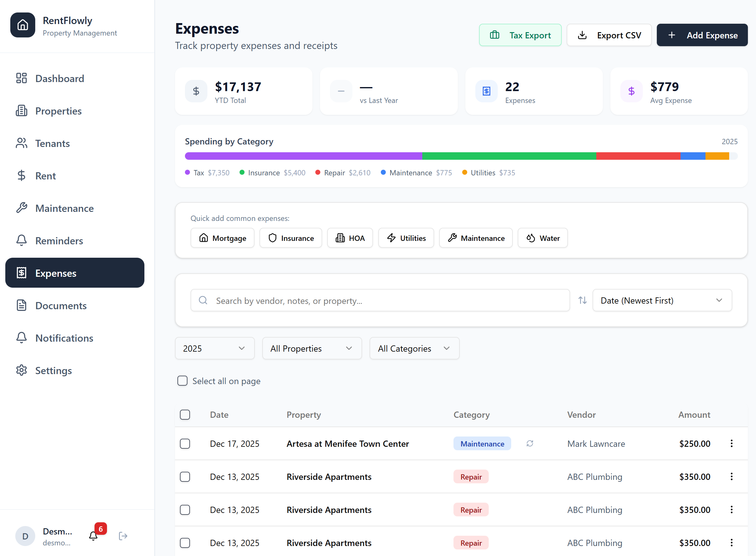Click the recurring icon on Mark Lawncare row
Image resolution: width=756 pixels, height=556 pixels.
coord(530,444)
